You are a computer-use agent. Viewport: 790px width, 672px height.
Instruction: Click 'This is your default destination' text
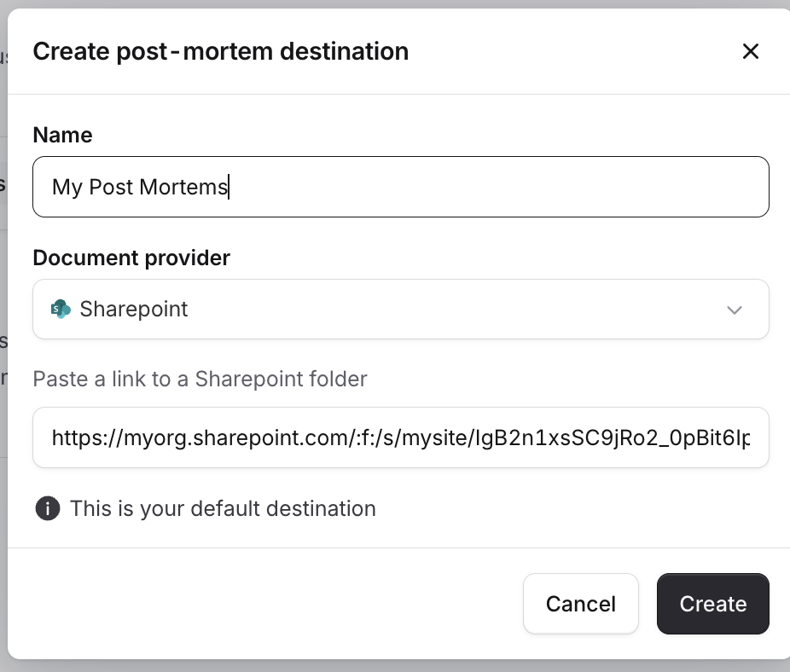[x=223, y=509]
